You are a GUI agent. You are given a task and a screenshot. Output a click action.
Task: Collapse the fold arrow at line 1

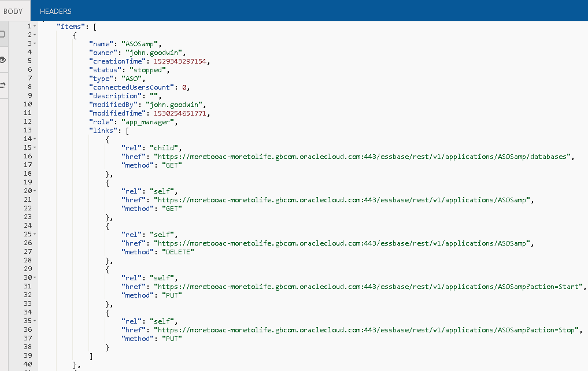[x=35, y=26]
